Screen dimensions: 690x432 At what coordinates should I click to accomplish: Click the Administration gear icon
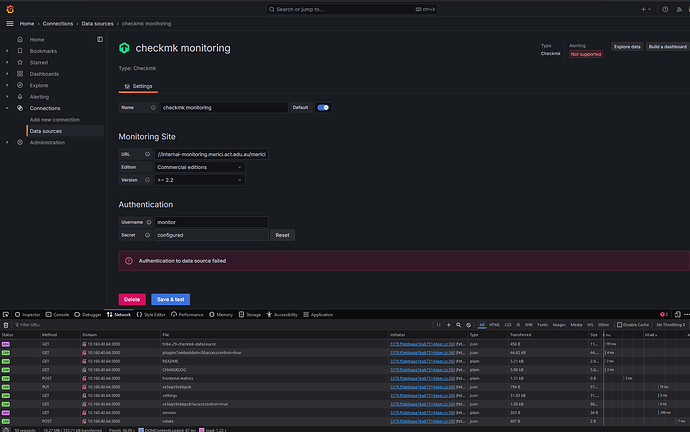pyautogui.click(x=20, y=143)
